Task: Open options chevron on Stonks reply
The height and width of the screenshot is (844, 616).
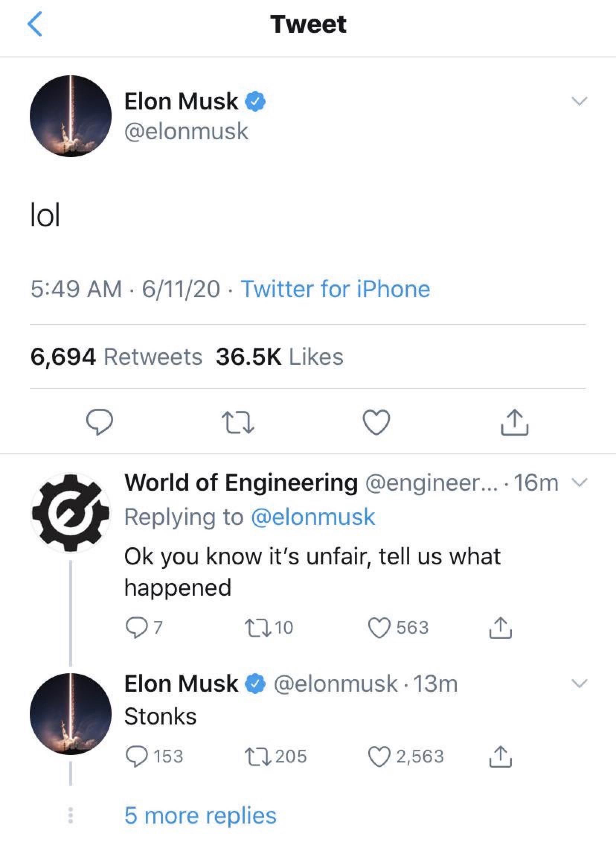Action: (580, 684)
